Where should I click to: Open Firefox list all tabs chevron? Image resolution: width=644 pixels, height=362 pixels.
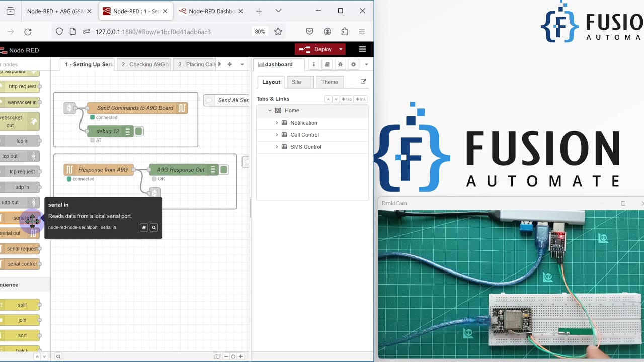tap(278, 11)
